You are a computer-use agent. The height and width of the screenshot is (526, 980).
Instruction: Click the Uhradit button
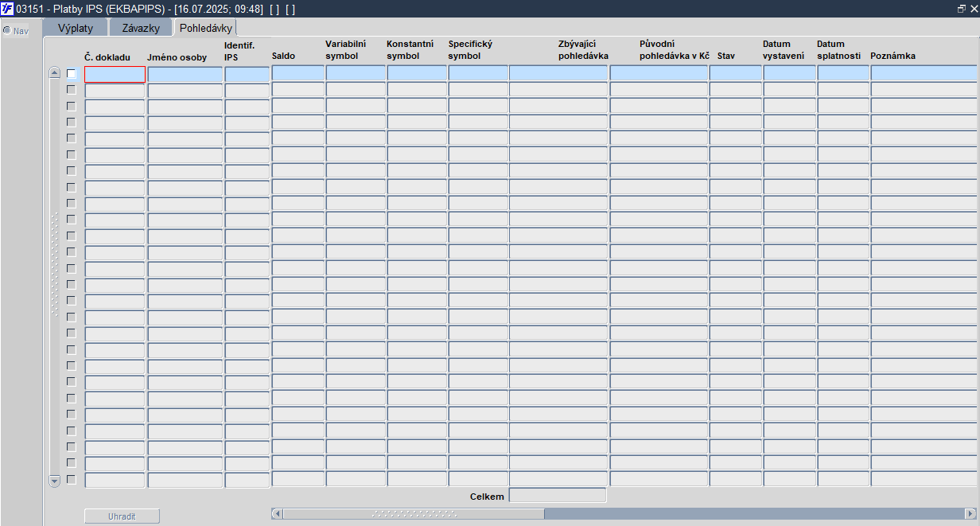click(x=122, y=516)
